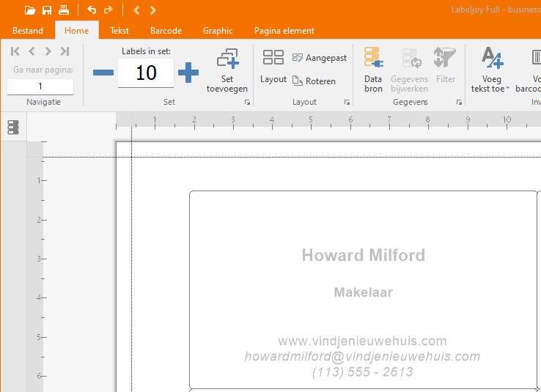The height and width of the screenshot is (392, 541).
Task: Redo the last undone action
Action: [108, 10]
